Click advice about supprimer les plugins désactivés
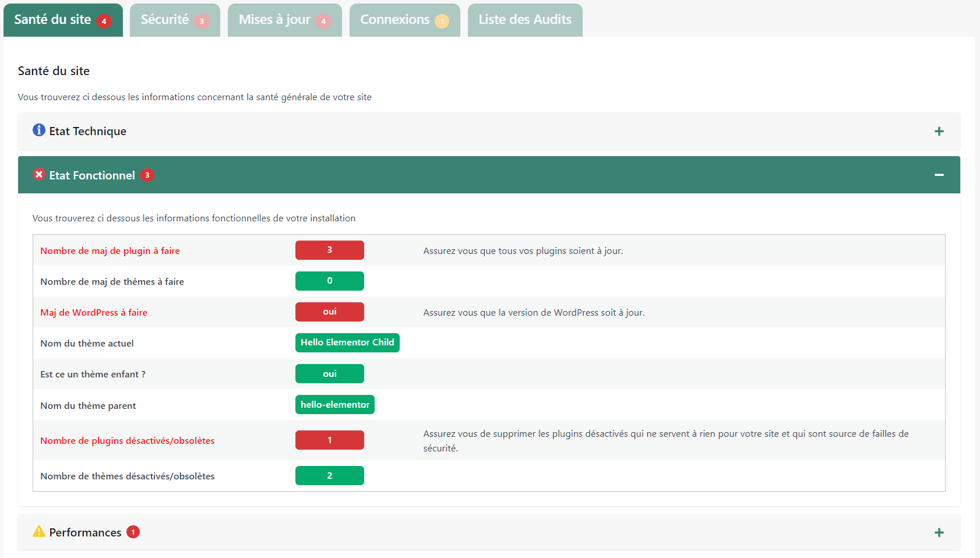980x558 pixels. click(x=666, y=441)
